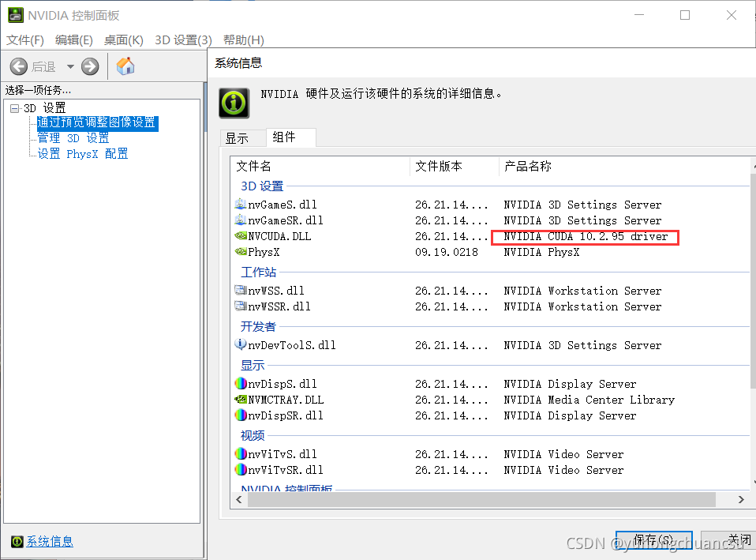756x560 pixels.
Task: Open the Home page icon
Action: pyautogui.click(x=125, y=66)
